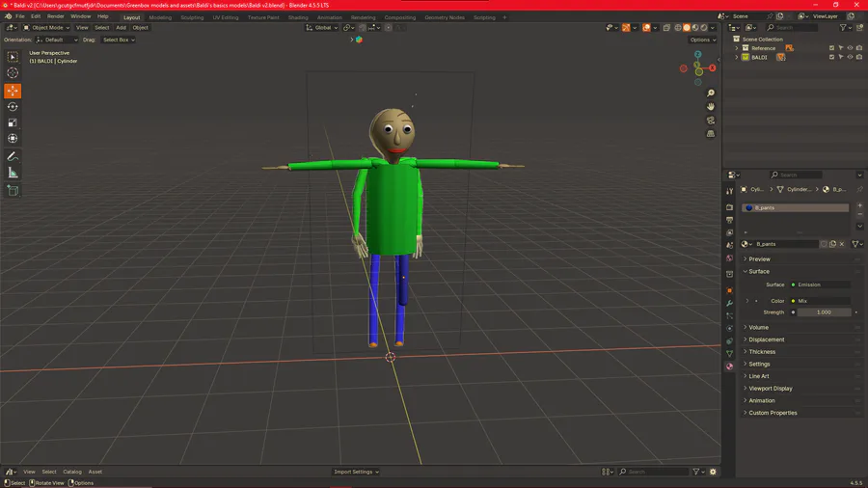Select the Annotate tool
The width and height of the screenshot is (868, 488).
click(13, 157)
